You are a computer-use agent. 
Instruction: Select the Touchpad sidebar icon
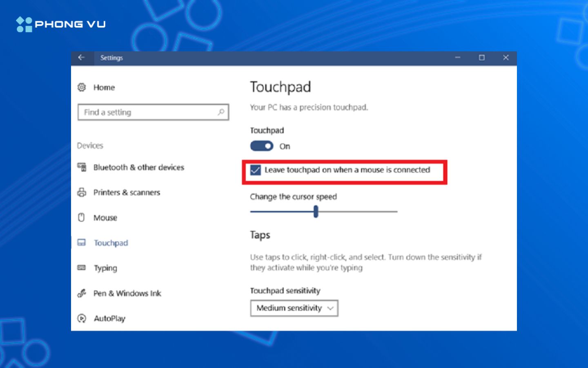tap(82, 242)
